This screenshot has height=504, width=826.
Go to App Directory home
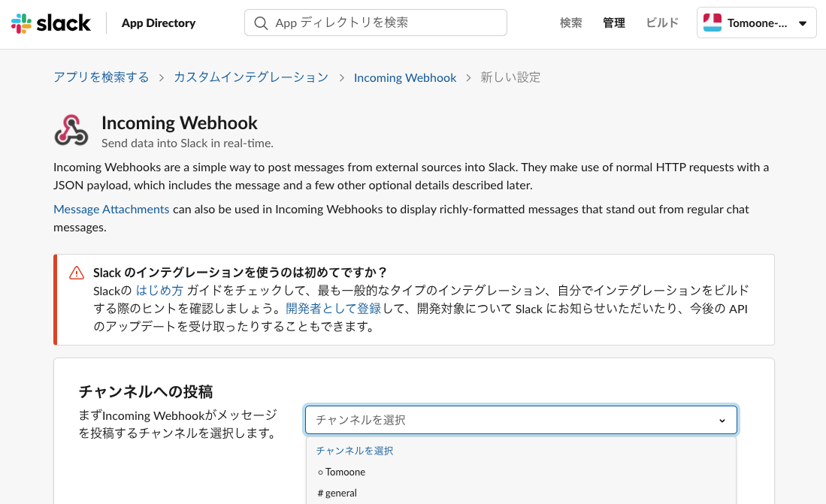coord(159,23)
